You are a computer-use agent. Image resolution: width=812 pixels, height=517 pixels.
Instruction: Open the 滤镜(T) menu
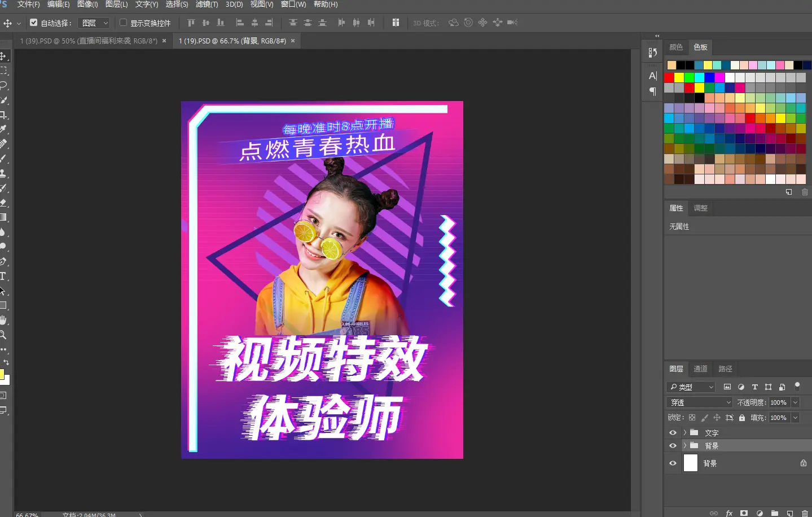pyautogui.click(x=207, y=5)
